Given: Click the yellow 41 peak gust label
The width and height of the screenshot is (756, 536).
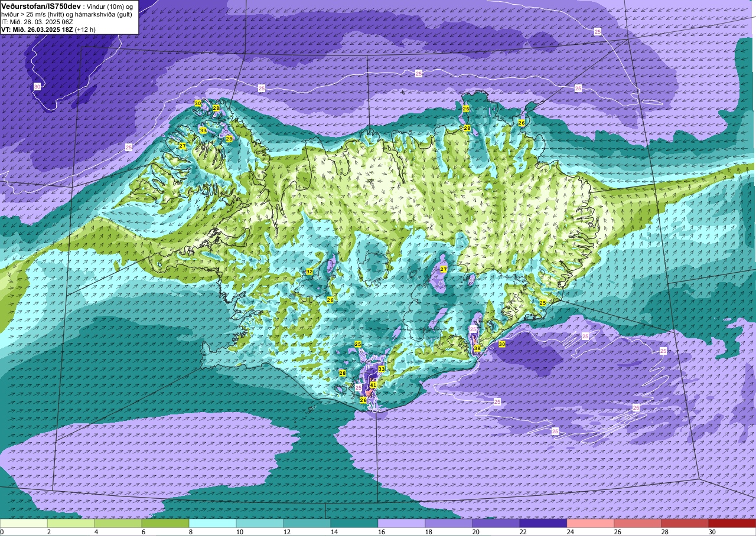Looking at the screenshot, I should point(373,385).
